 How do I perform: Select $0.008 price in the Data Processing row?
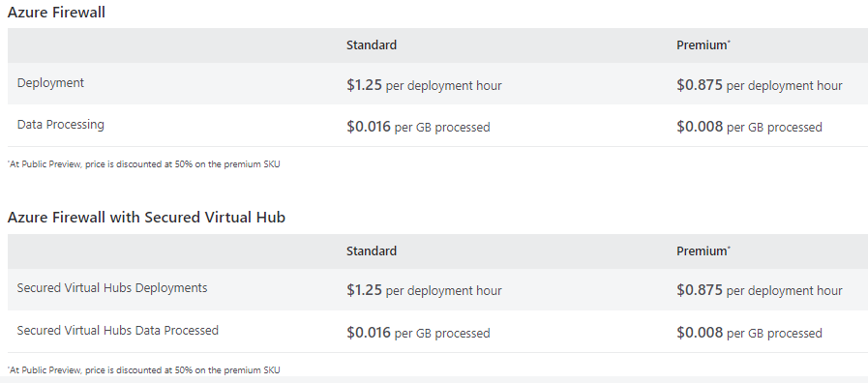pos(700,127)
